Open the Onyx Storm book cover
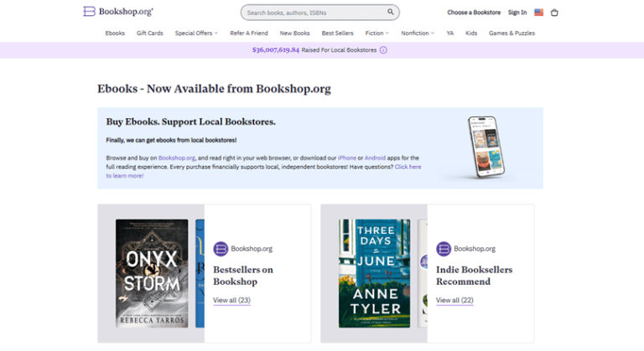The height and width of the screenshot is (351, 644). [x=152, y=273]
